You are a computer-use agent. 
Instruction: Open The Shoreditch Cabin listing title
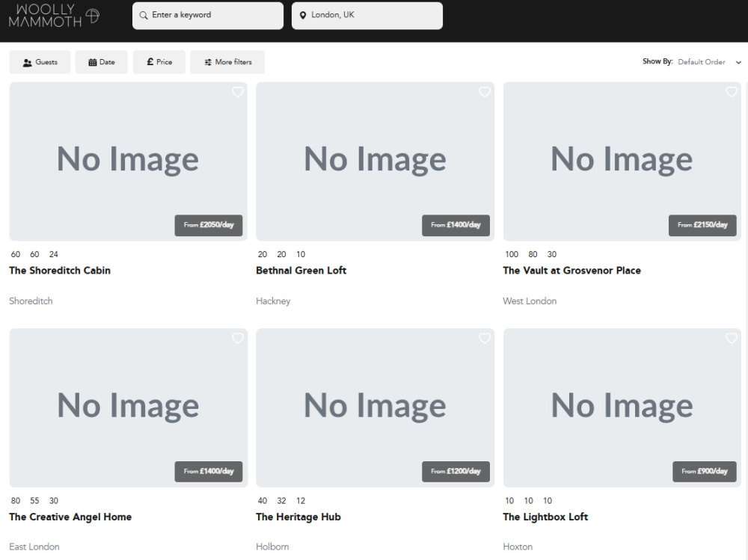coord(60,271)
